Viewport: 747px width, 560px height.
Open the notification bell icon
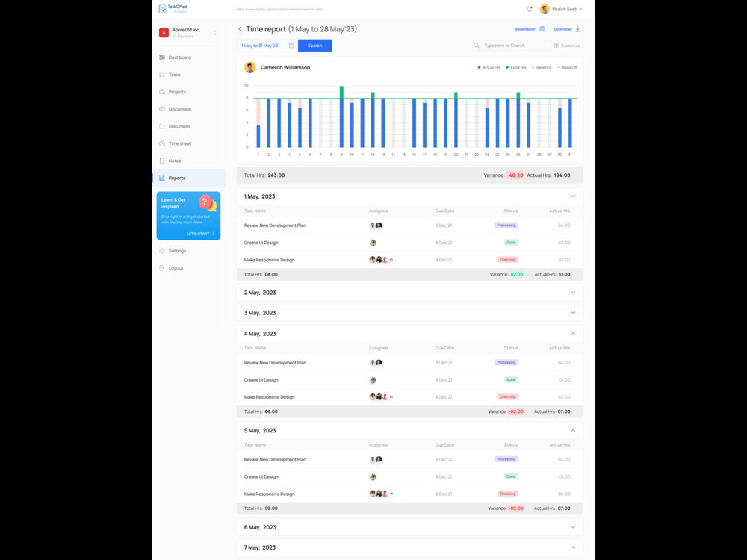[x=530, y=9]
